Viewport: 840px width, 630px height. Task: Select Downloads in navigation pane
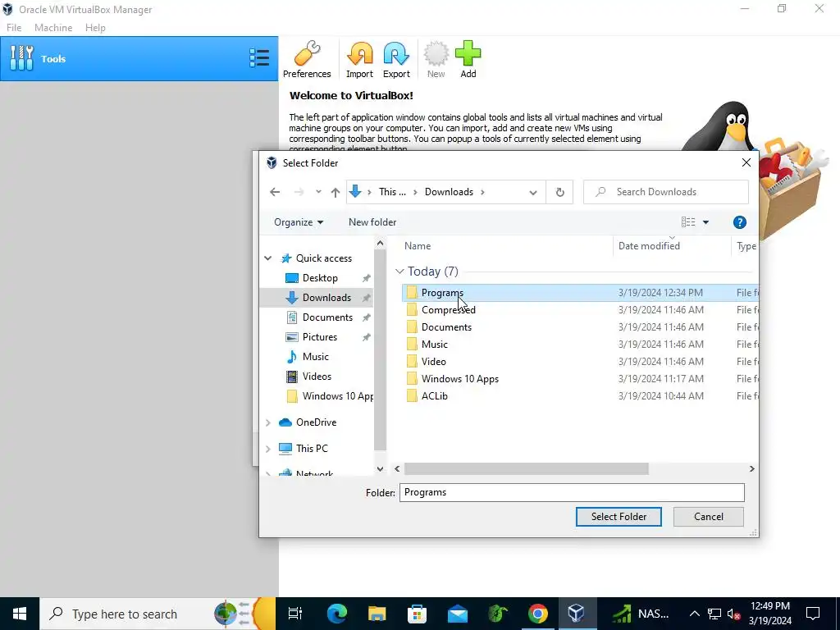[x=326, y=298]
